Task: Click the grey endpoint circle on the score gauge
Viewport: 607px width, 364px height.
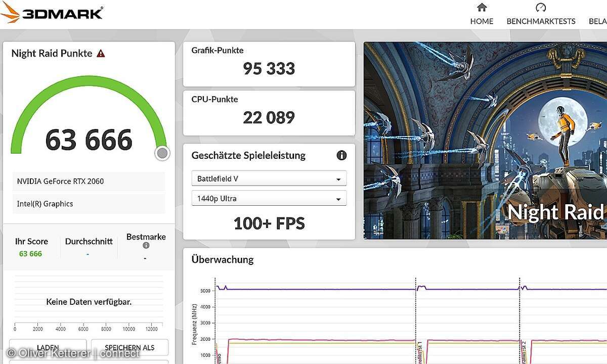Action: tap(162, 153)
